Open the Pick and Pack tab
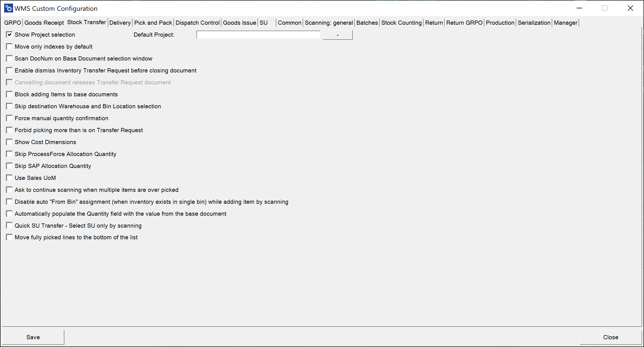 [153, 23]
